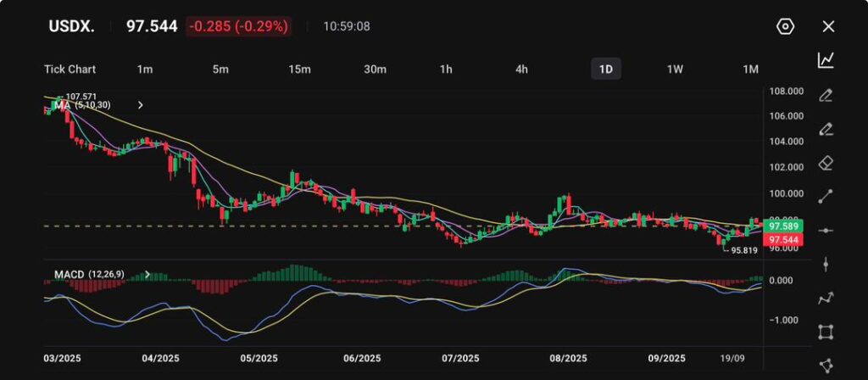868x380 pixels.
Task: Select the second pencil drawing tool
Action: (x=826, y=129)
